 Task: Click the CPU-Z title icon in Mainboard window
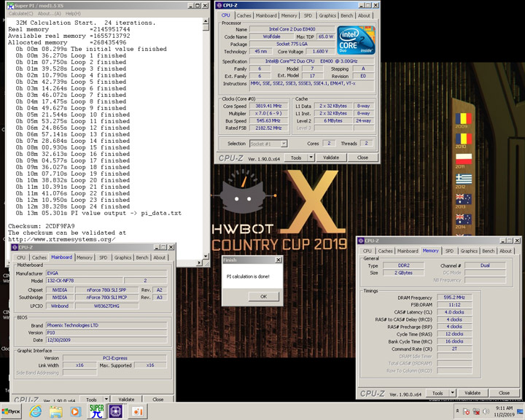pos(16,247)
